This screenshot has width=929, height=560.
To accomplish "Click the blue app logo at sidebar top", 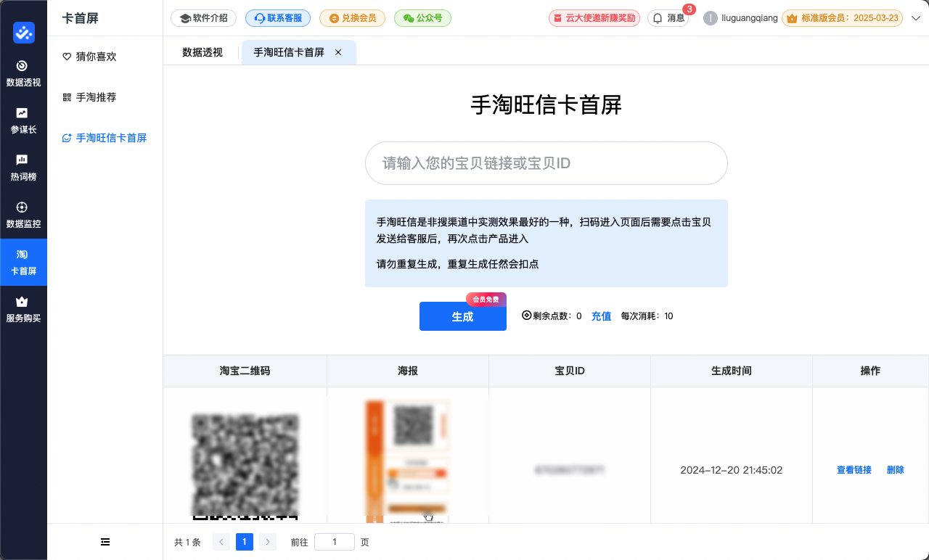I will 23,33.
